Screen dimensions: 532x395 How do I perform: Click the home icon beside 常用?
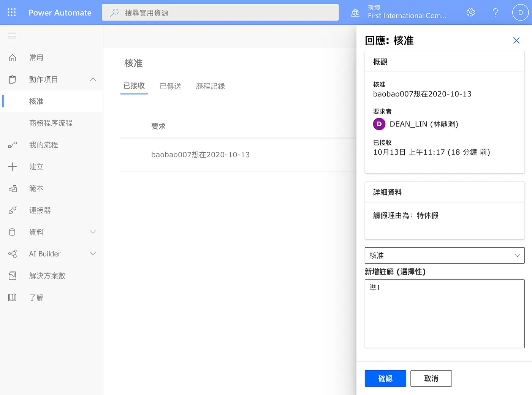[x=13, y=58]
